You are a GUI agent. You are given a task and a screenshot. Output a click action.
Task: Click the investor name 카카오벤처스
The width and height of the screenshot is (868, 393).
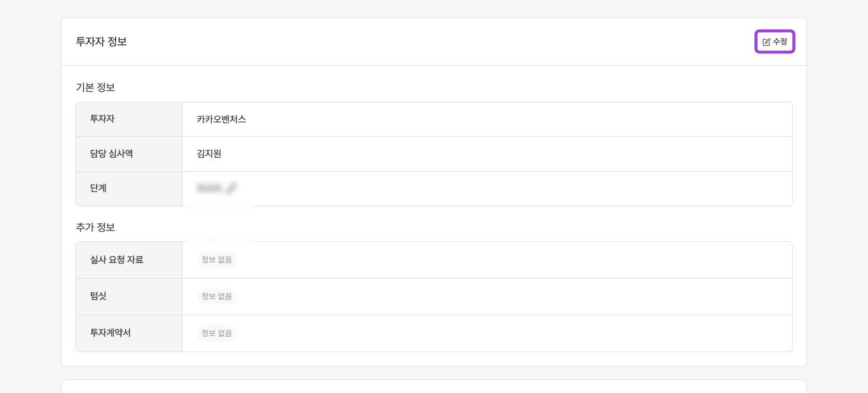pos(221,119)
